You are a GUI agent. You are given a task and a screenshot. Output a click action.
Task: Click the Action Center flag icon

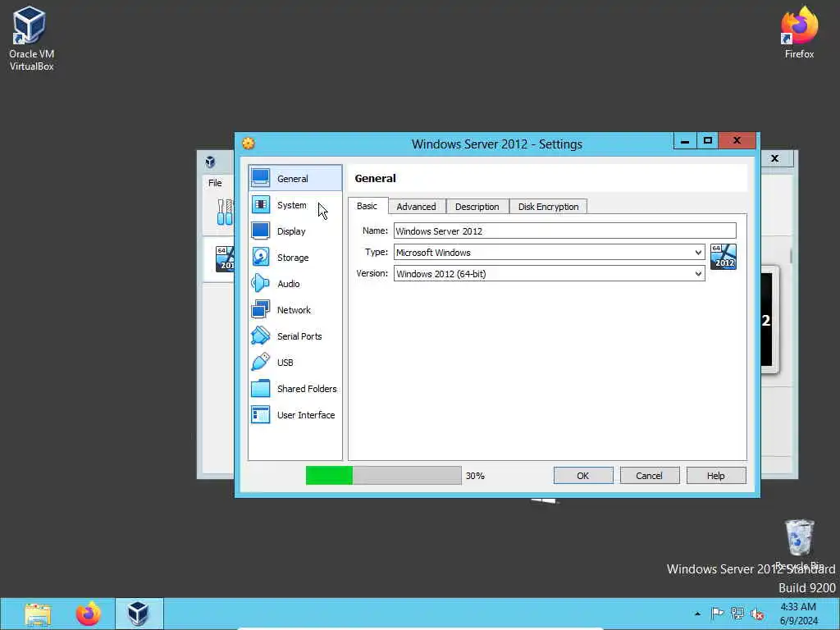point(717,614)
